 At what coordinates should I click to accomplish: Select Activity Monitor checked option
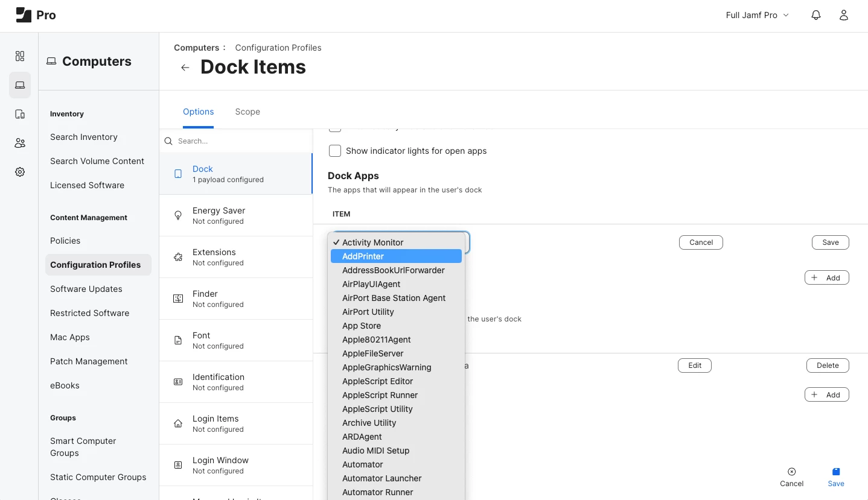click(396, 242)
